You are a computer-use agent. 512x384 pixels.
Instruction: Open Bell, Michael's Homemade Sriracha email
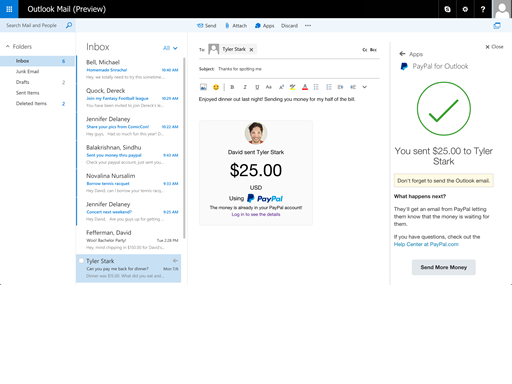(129, 69)
